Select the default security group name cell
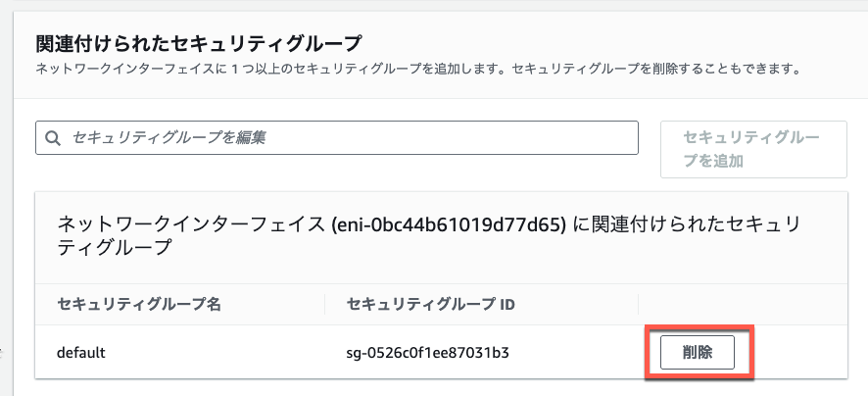Viewport: 868px width, 396px height. [x=80, y=352]
